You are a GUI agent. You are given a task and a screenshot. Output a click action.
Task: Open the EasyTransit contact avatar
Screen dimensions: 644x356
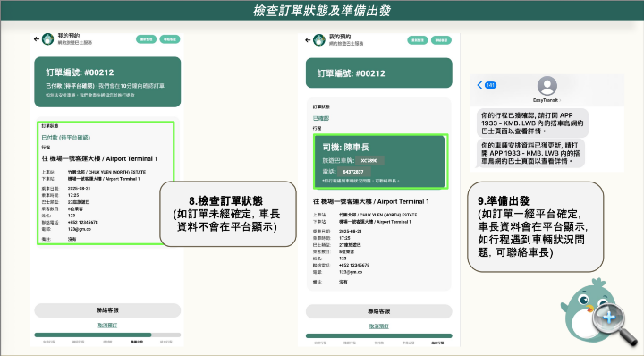[x=547, y=86]
